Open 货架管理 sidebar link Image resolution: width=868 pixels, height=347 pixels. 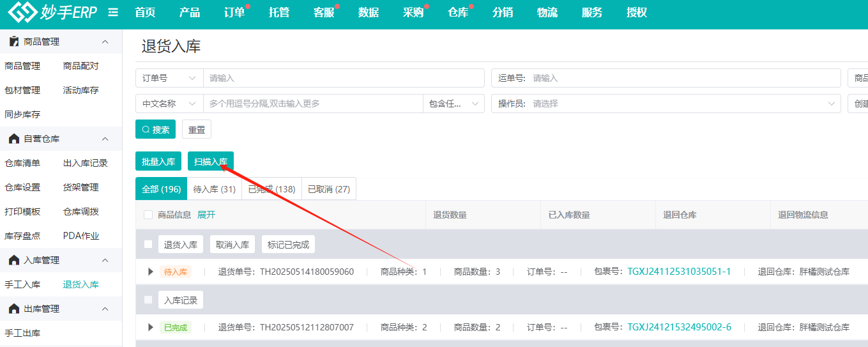click(81, 187)
